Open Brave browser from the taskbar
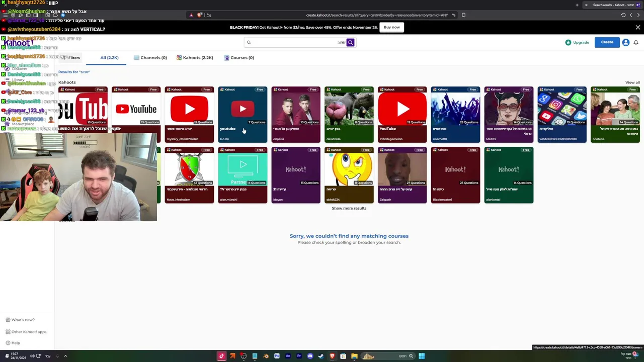 pyautogui.click(x=332, y=356)
